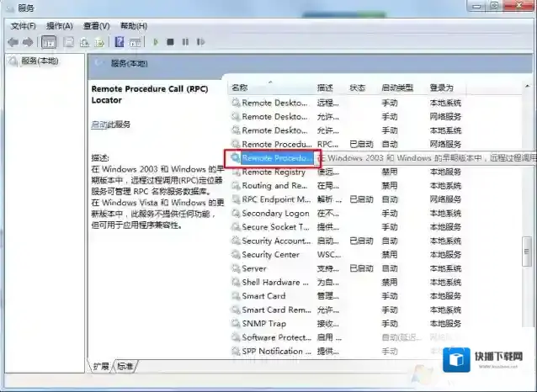Open the 文件(F) menu
Screen dimensions: 537x392
(x=23, y=25)
